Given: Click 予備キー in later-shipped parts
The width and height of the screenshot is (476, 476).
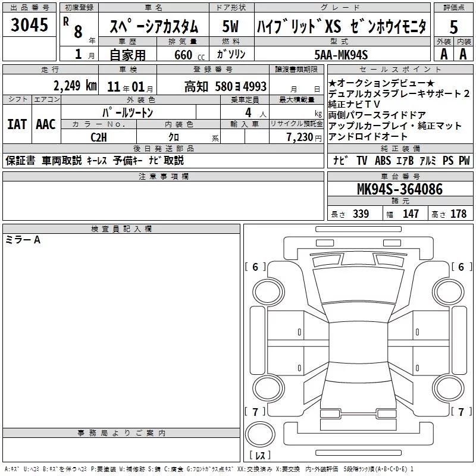Looking at the screenshot, I should point(127,160).
